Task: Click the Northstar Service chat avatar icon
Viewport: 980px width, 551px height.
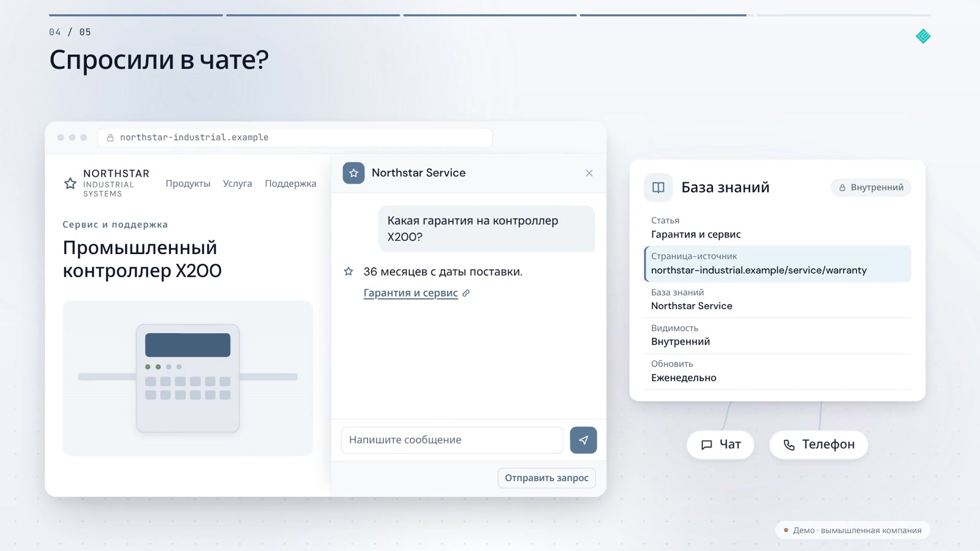Action: (353, 173)
